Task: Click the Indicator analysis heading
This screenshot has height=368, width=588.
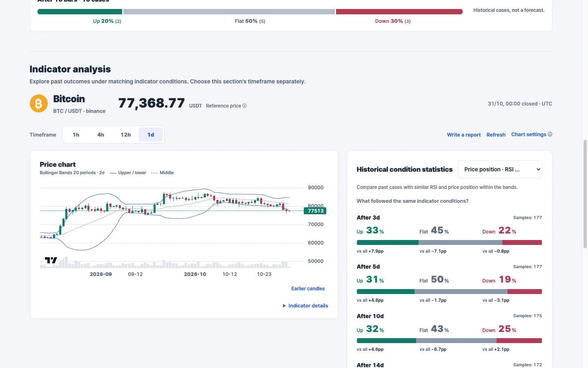Action: click(x=70, y=69)
